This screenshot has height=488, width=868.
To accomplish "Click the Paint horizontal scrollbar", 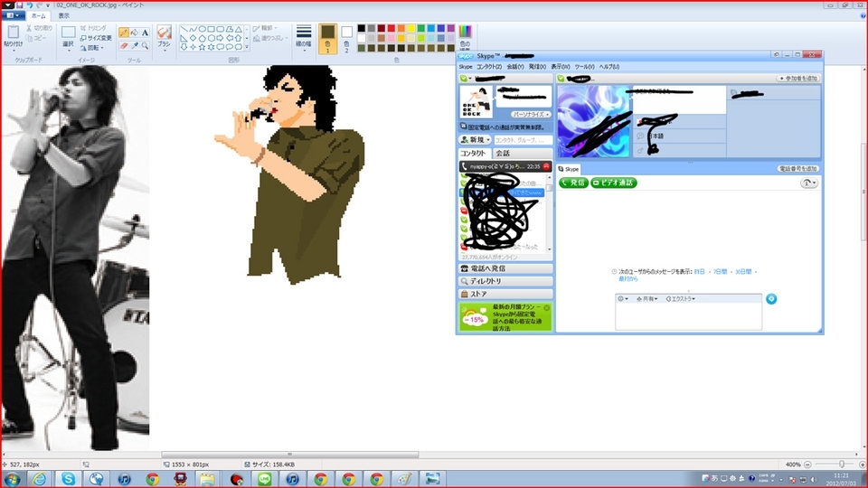I will (289, 455).
